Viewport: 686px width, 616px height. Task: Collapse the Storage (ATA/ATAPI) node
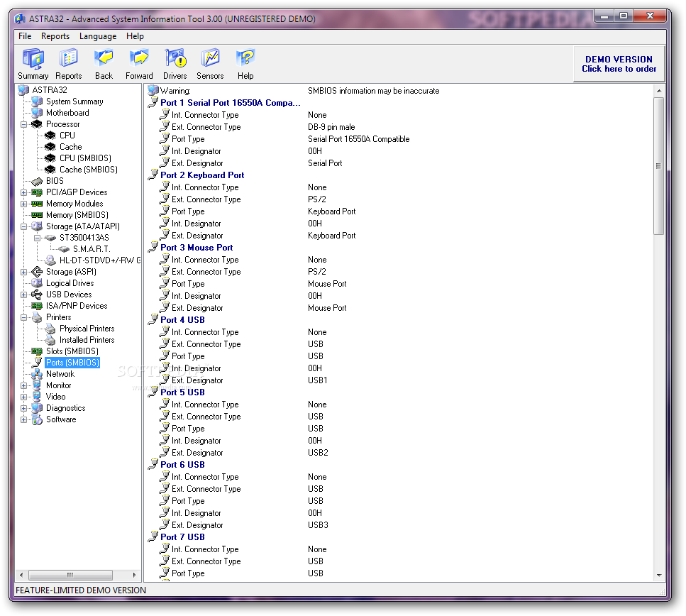coord(23,227)
